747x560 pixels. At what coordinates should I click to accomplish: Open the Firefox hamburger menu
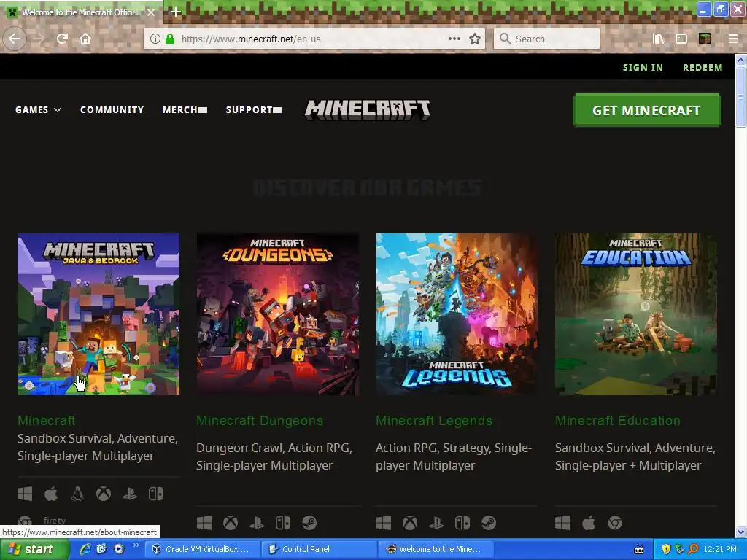click(x=733, y=39)
